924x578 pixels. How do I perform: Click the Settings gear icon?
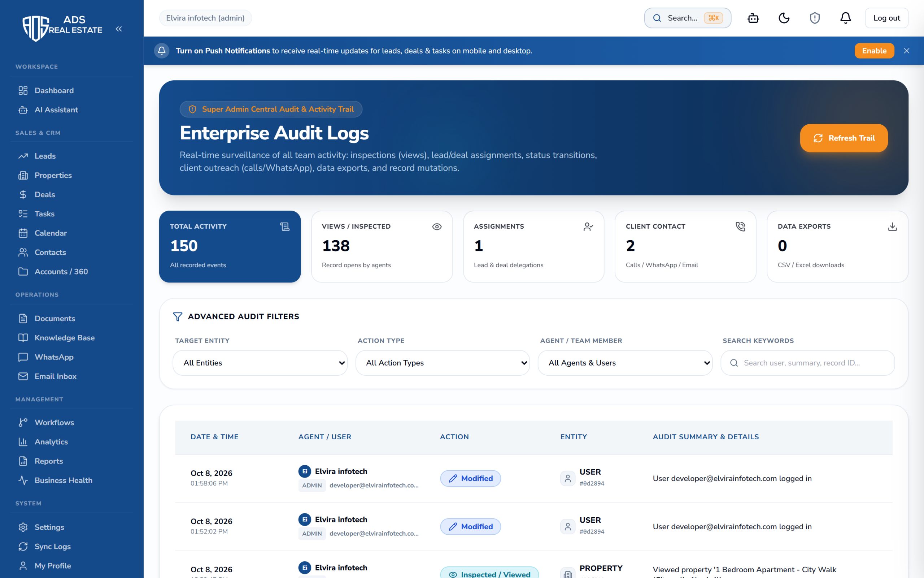pyautogui.click(x=23, y=527)
